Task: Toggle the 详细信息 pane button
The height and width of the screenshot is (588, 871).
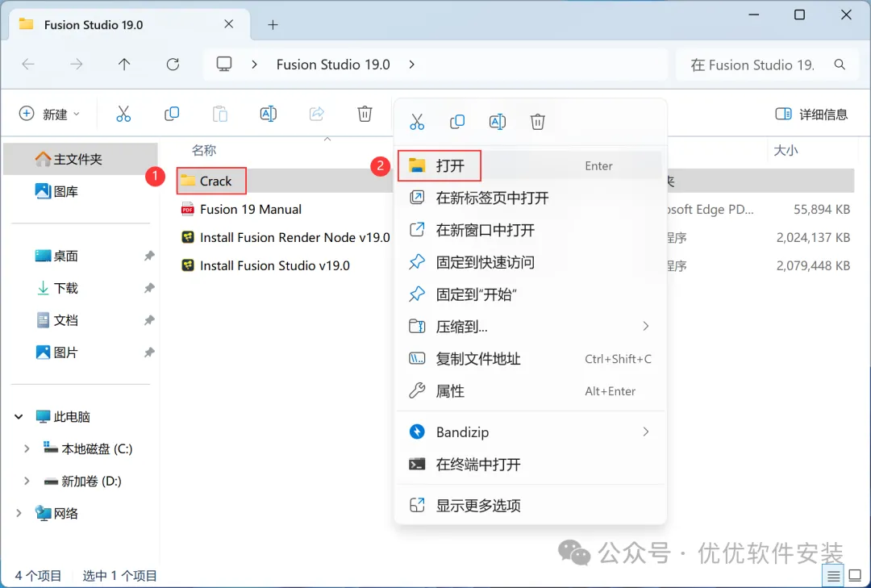Action: point(811,114)
